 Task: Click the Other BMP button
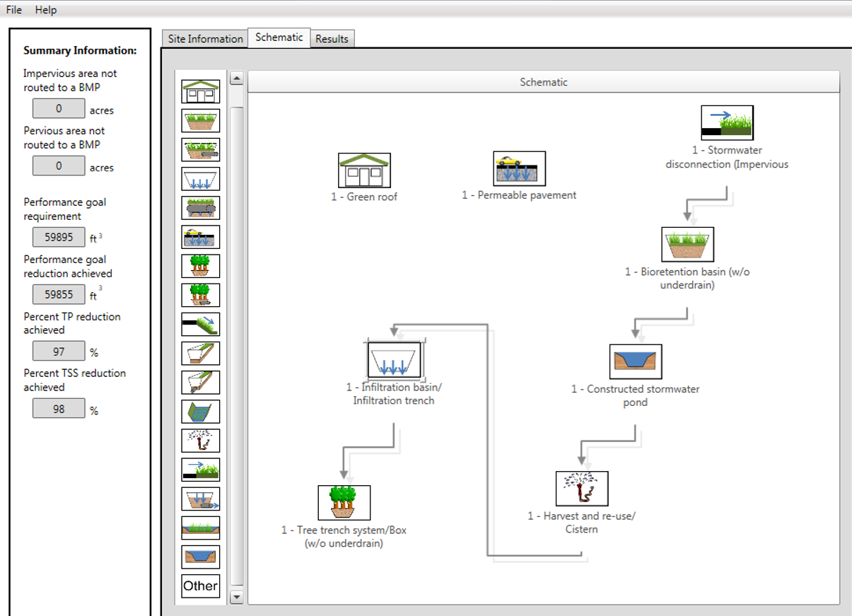pyautogui.click(x=201, y=586)
